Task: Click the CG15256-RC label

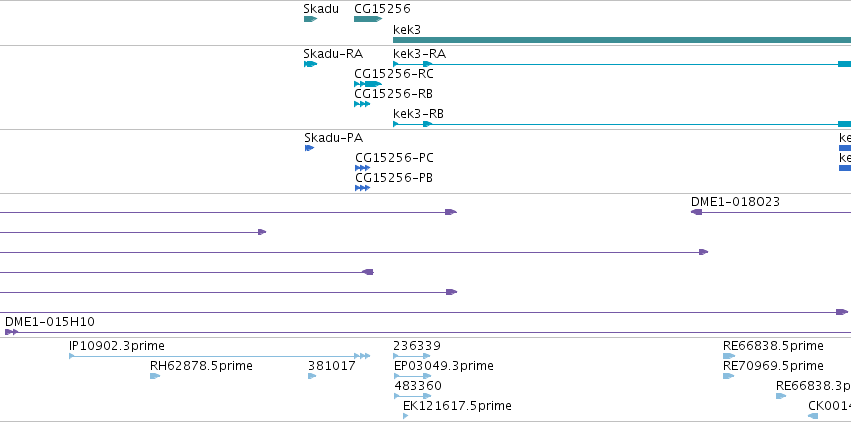Action: click(393, 74)
